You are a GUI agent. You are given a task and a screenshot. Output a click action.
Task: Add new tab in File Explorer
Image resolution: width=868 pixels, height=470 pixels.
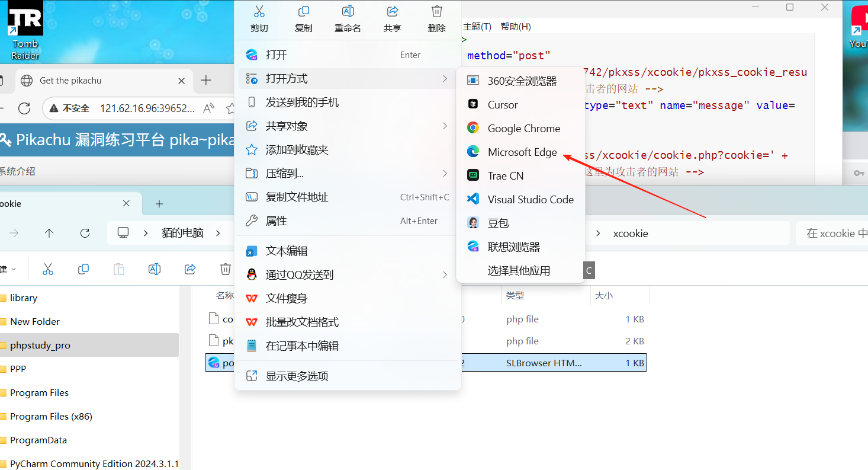159,203
